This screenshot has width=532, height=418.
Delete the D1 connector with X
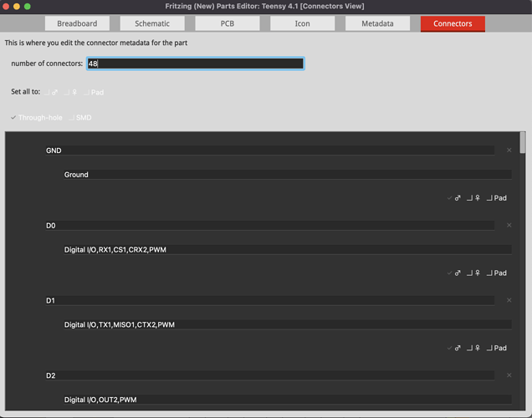pos(509,300)
